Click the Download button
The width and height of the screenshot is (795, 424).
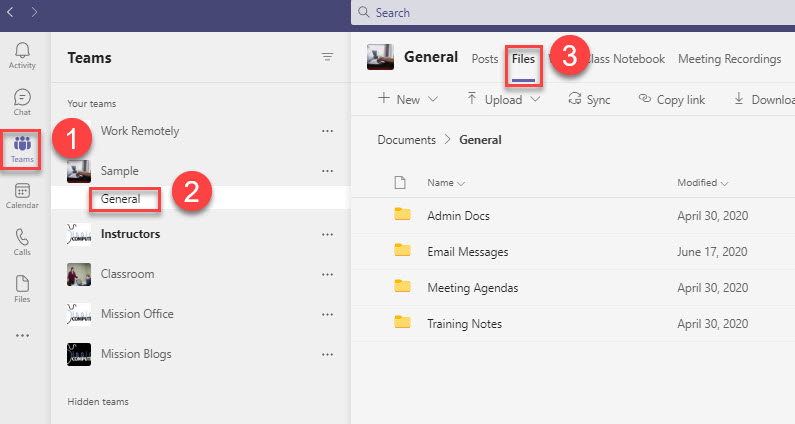pyautogui.click(x=764, y=99)
